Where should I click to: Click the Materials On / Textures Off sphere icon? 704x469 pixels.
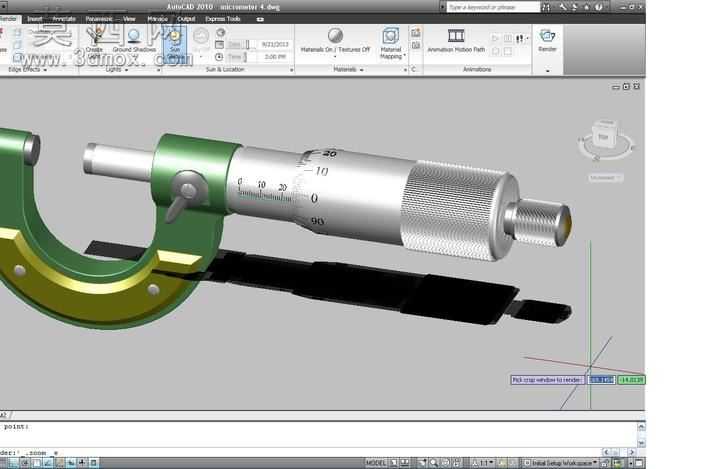pos(335,35)
